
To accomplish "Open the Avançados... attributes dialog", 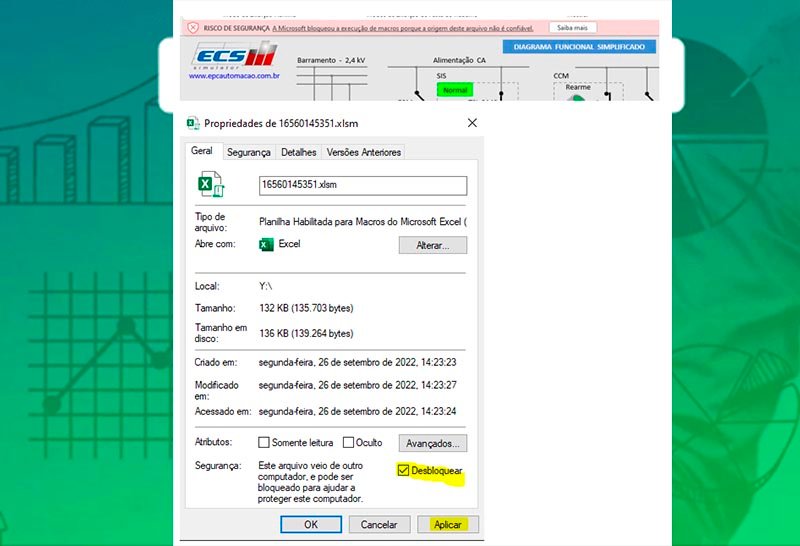I will point(432,443).
